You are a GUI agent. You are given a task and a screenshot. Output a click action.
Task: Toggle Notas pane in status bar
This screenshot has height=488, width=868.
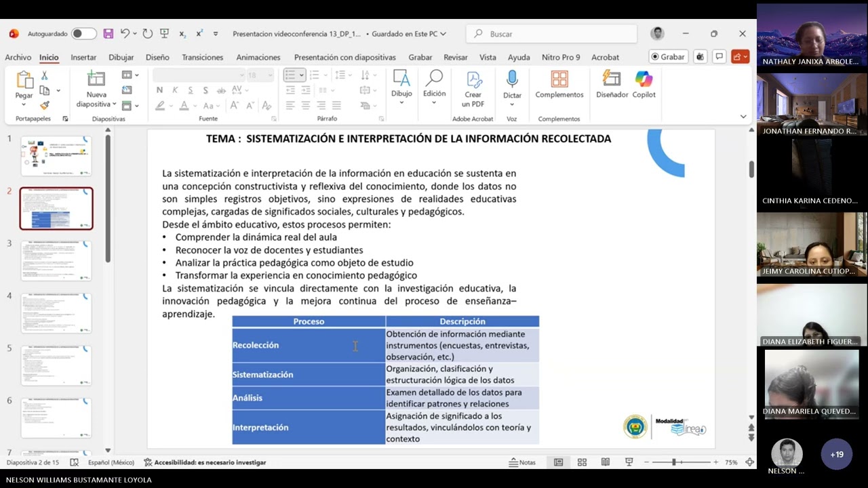coord(522,462)
